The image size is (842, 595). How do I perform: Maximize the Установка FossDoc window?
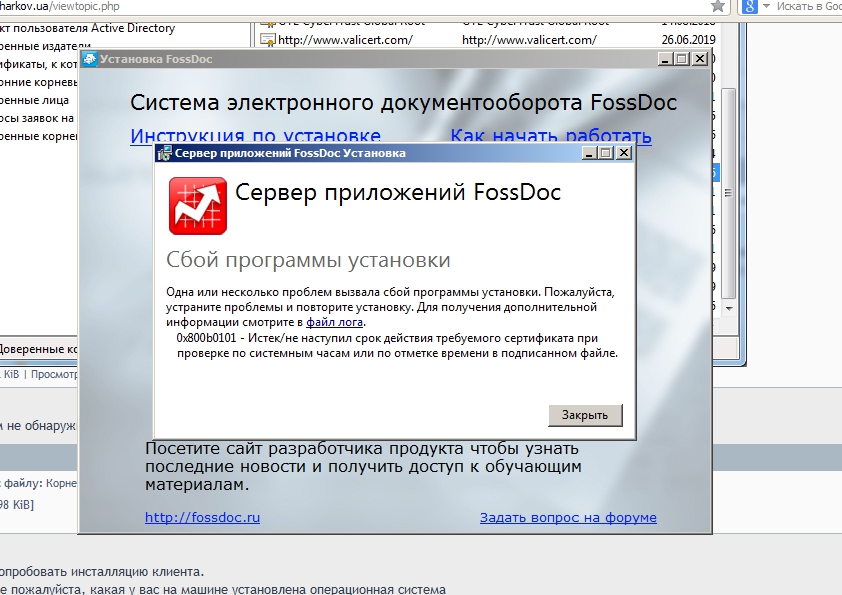(683, 59)
